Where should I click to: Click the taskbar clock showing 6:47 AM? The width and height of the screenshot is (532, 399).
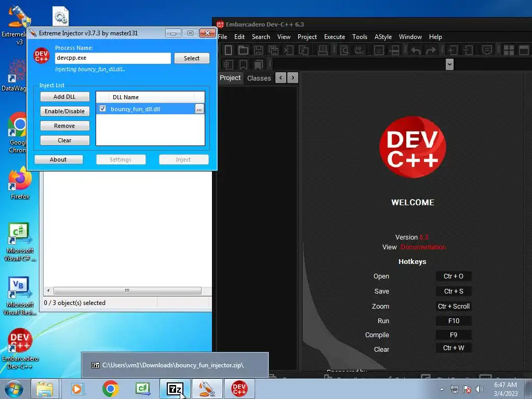point(506,389)
